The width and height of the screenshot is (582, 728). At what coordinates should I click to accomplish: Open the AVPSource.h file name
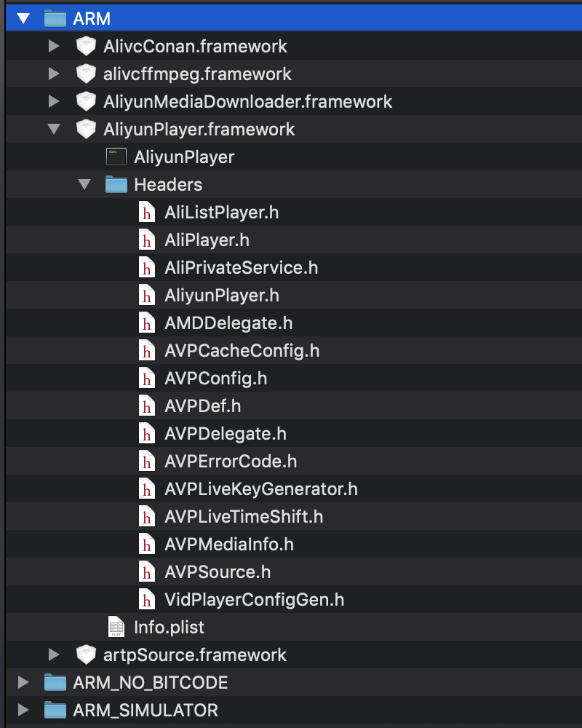click(218, 572)
